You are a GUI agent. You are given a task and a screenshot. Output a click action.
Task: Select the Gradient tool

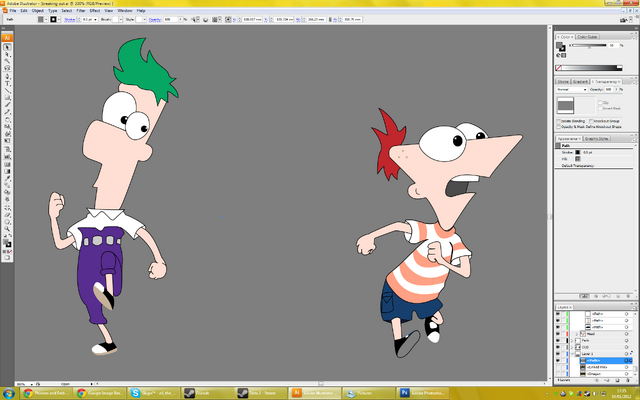click(7, 171)
